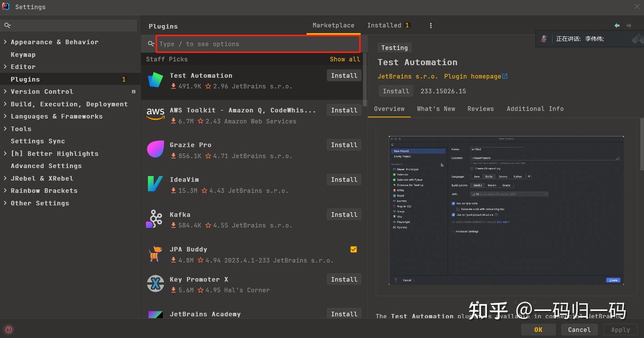The height and width of the screenshot is (338, 644).
Task: Click the Test Automation plugin icon
Action: [155, 80]
